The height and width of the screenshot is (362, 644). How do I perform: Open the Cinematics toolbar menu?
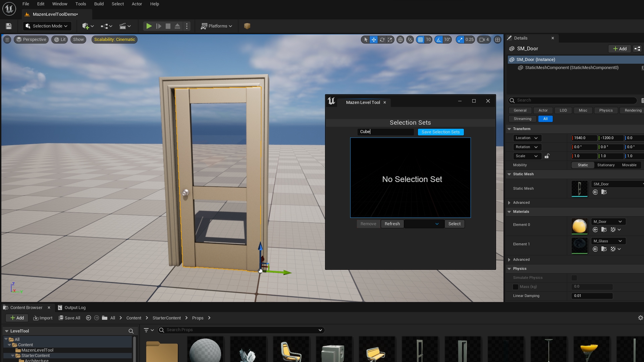[124, 26]
